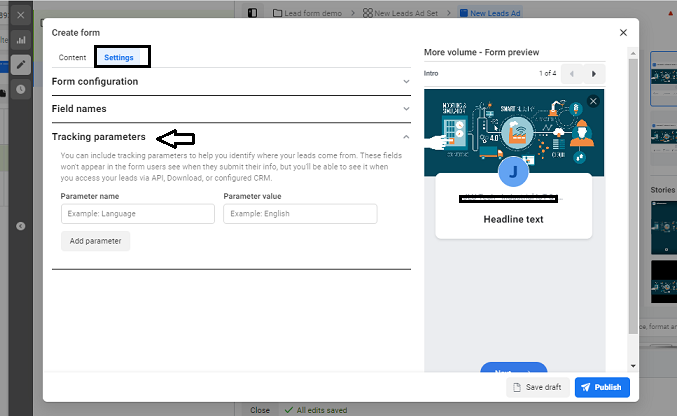This screenshot has width=677, height=416.
Task: Select the Settings tab
Action: click(119, 58)
